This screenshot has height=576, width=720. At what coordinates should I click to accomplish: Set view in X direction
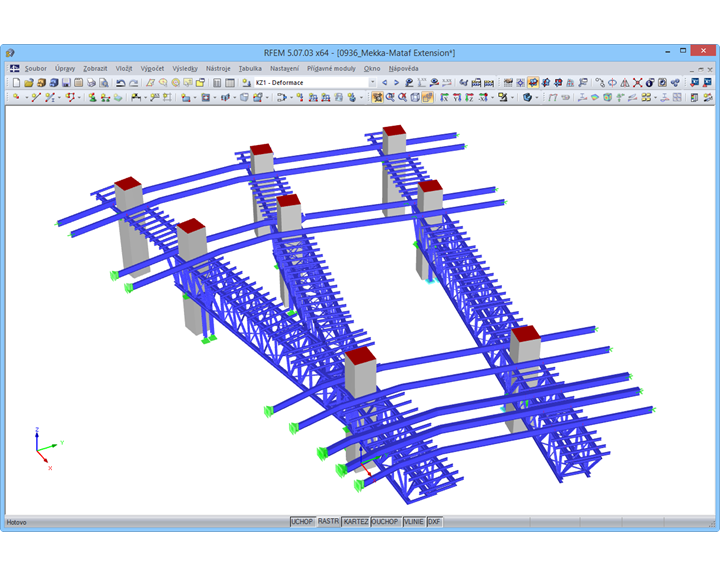[444, 97]
